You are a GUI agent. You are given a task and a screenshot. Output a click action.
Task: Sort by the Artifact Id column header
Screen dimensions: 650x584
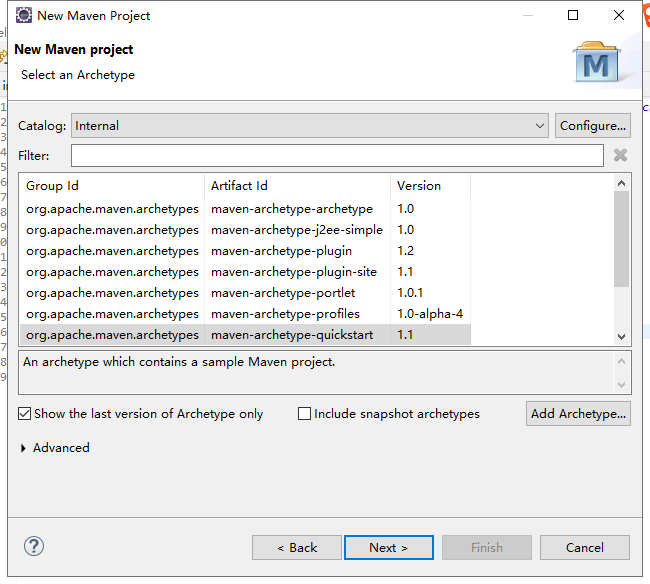297,186
